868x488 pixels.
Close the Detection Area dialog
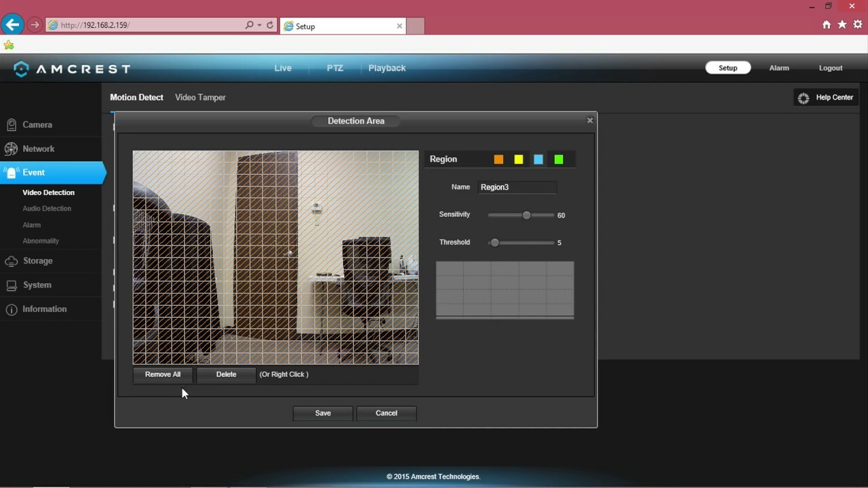[x=590, y=120]
